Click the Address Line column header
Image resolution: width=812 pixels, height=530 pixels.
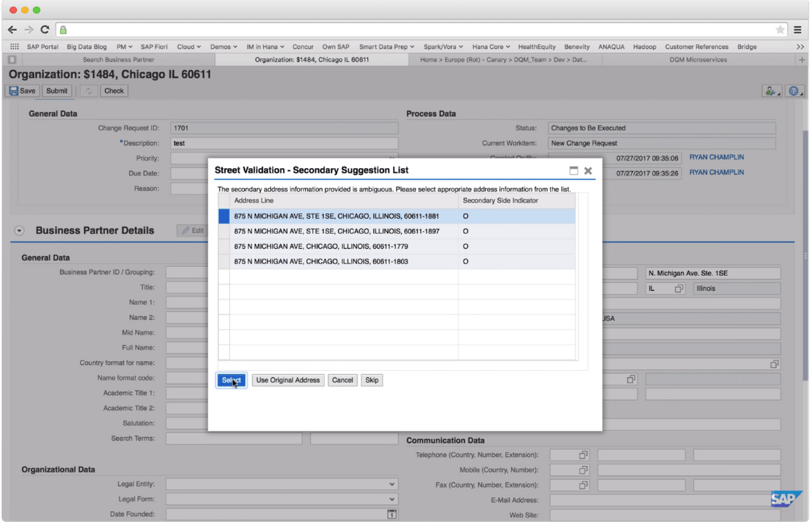tap(344, 201)
